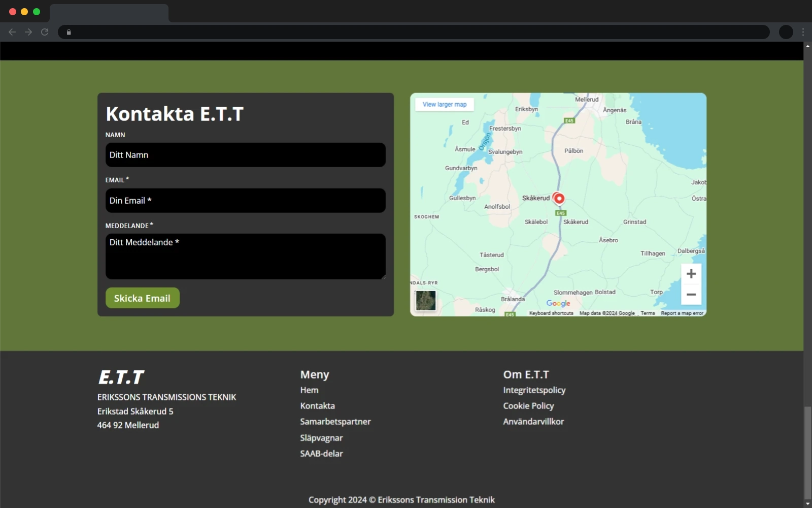Open the browser three-dot menu
Viewport: 812px width, 508px height.
coord(803,32)
